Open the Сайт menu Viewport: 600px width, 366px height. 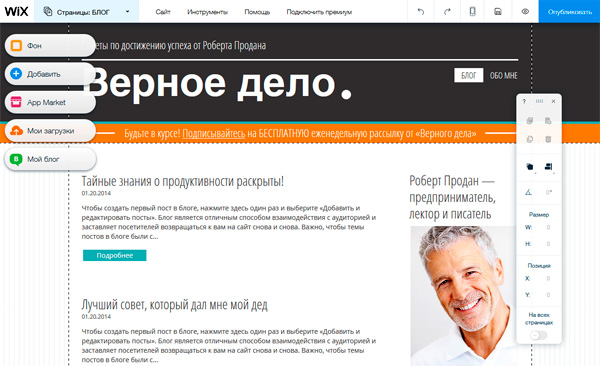[x=163, y=12]
